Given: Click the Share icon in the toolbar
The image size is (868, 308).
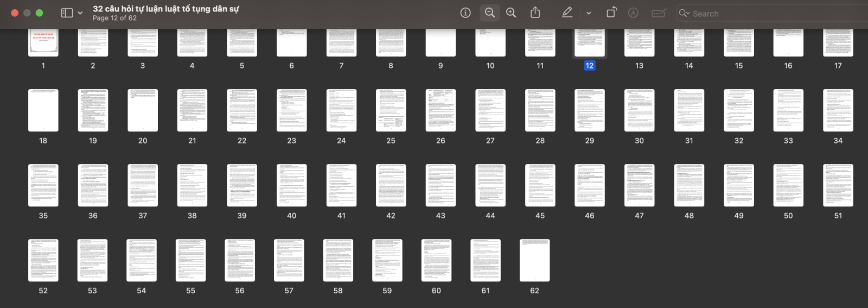Looking at the screenshot, I should [x=535, y=13].
